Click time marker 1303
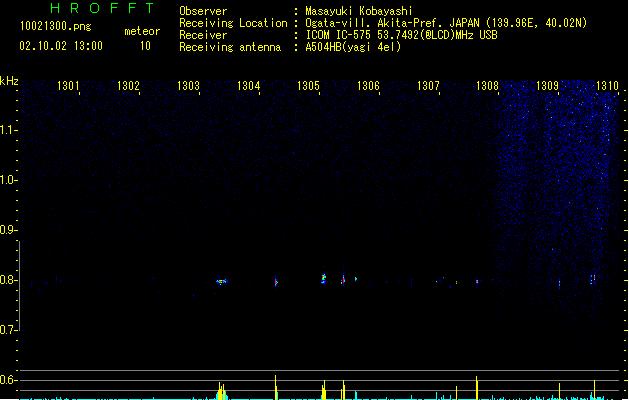Screen dimensions: 629x400 [189, 86]
